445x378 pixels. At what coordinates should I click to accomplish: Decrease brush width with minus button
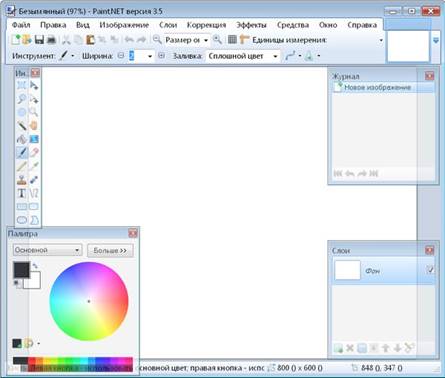(x=121, y=56)
